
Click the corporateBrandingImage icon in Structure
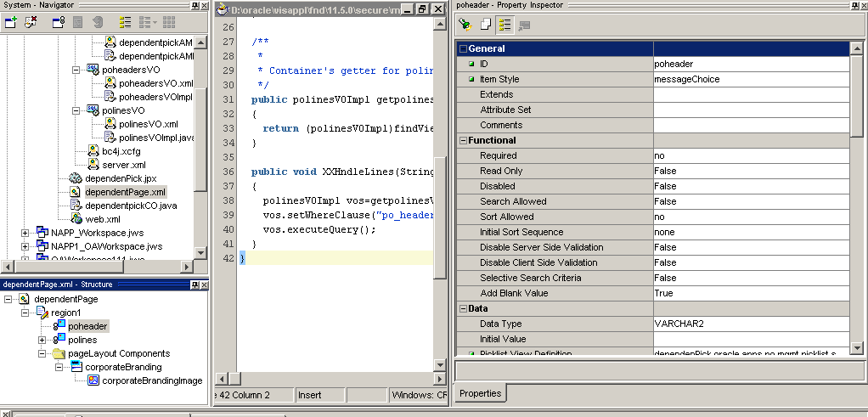(93, 380)
